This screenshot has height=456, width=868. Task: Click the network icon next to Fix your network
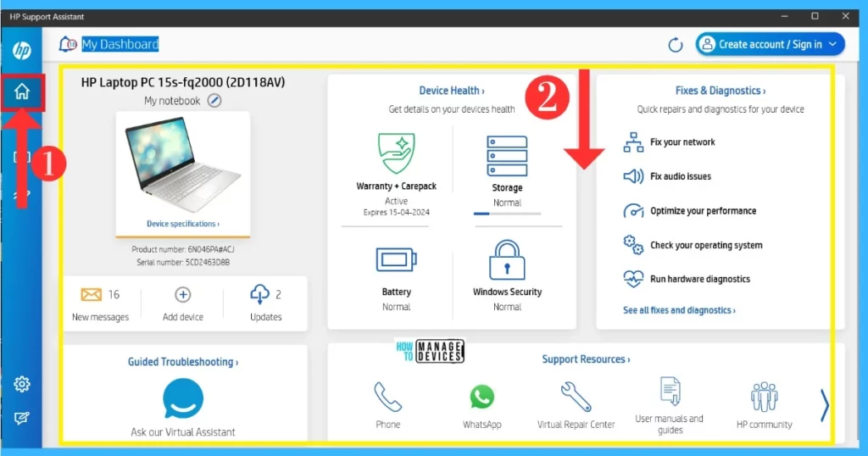pyautogui.click(x=633, y=142)
